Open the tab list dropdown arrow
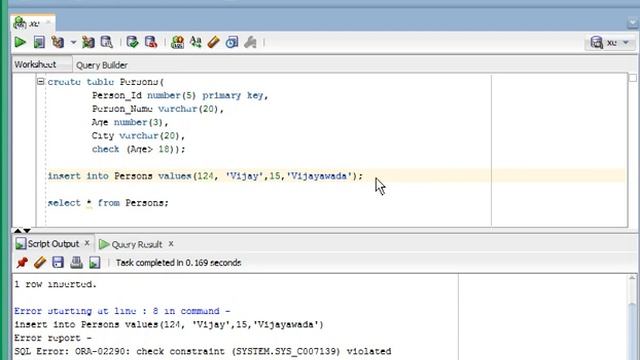This screenshot has height=360, width=640. click(x=632, y=23)
